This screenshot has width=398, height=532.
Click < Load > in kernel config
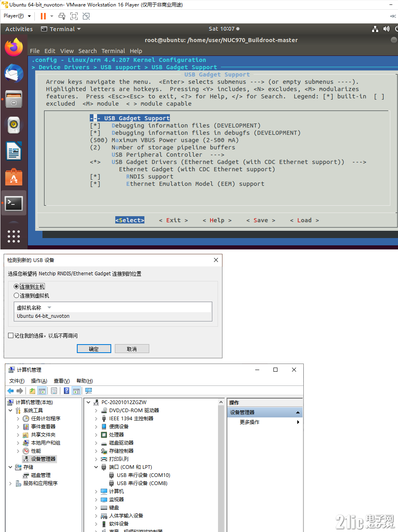305,220
